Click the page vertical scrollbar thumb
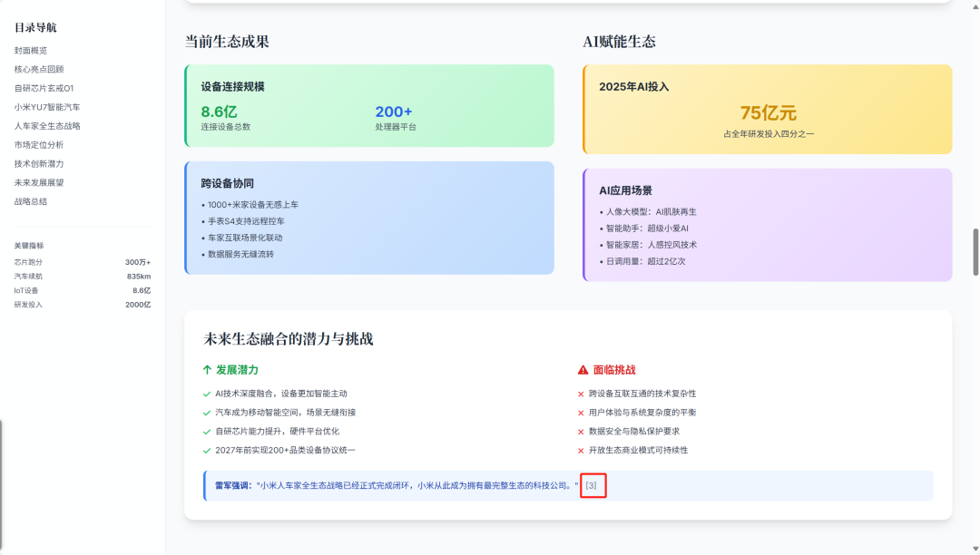Screen dimensions: 980x555 pos(975,251)
